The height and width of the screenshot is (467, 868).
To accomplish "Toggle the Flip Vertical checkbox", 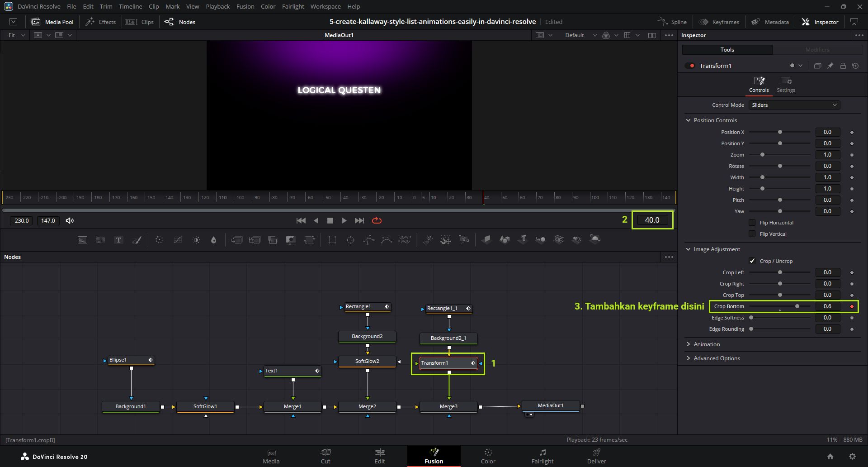I will click(752, 234).
